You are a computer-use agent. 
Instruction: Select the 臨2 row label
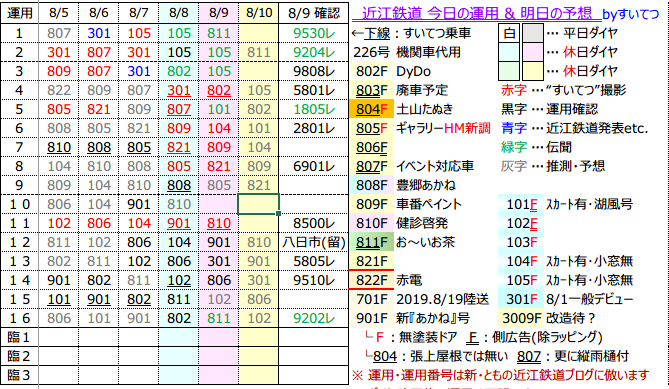pos(20,356)
